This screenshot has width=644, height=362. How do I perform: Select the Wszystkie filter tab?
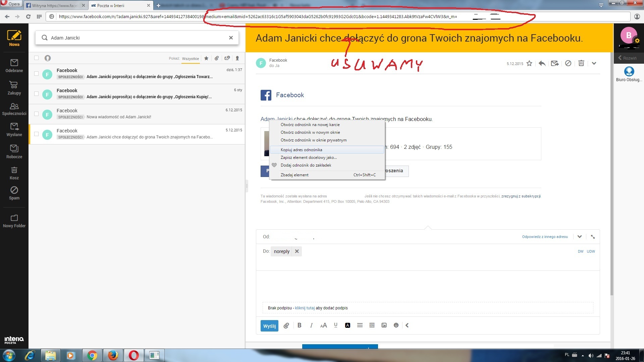(191, 59)
